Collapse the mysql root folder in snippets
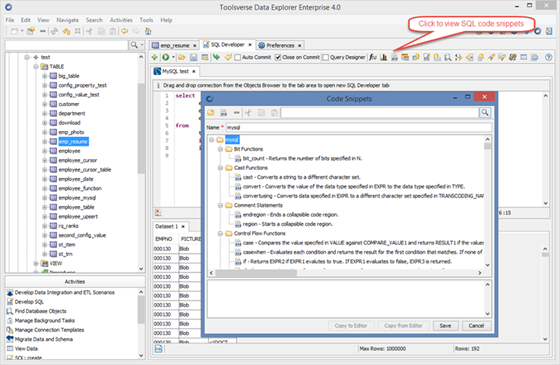Image resolution: width=560 pixels, height=365 pixels. tap(211, 140)
